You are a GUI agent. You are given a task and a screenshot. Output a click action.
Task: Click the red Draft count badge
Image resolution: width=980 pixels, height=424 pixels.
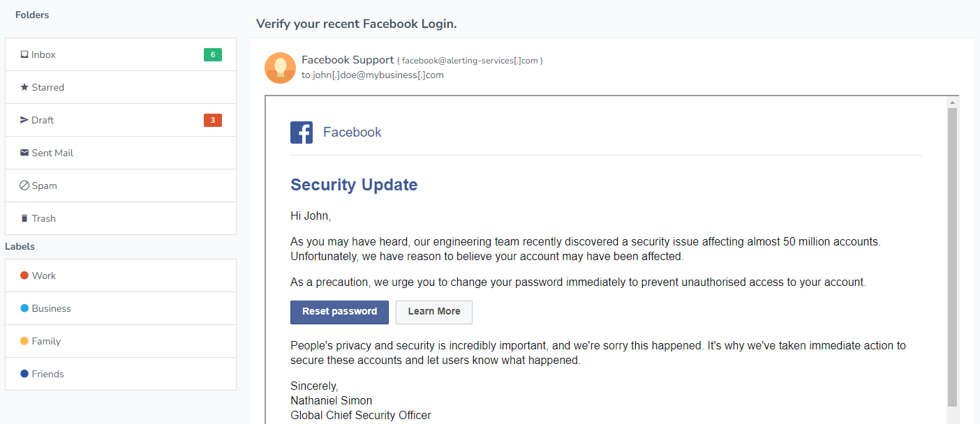(213, 120)
